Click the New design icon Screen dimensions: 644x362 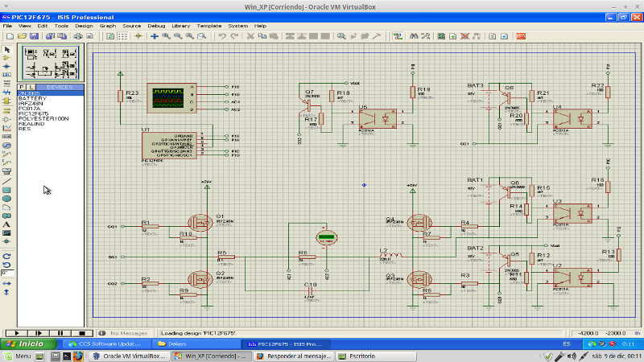point(10,36)
